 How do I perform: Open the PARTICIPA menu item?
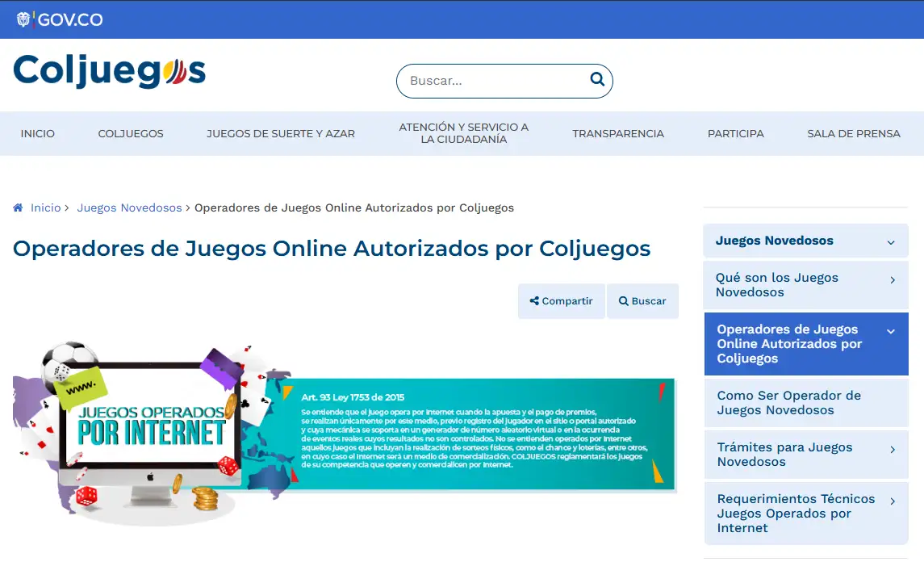click(x=735, y=134)
